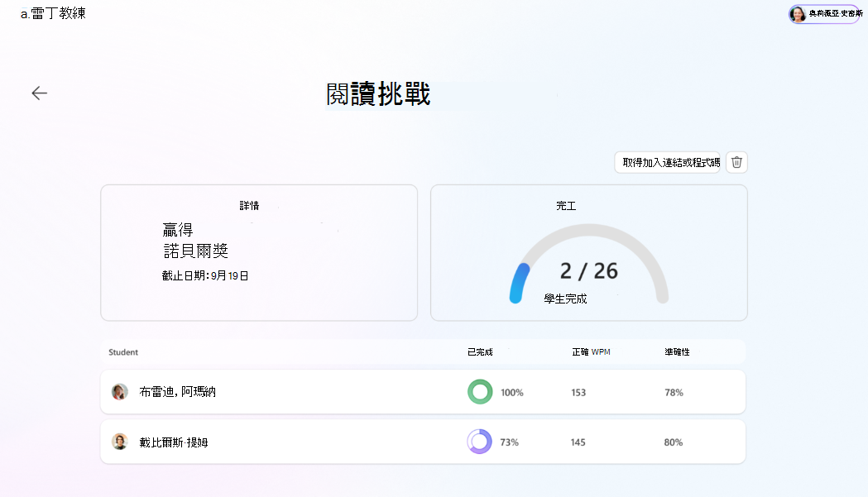Sort by 準確性 column header
868x497 pixels.
coord(677,352)
